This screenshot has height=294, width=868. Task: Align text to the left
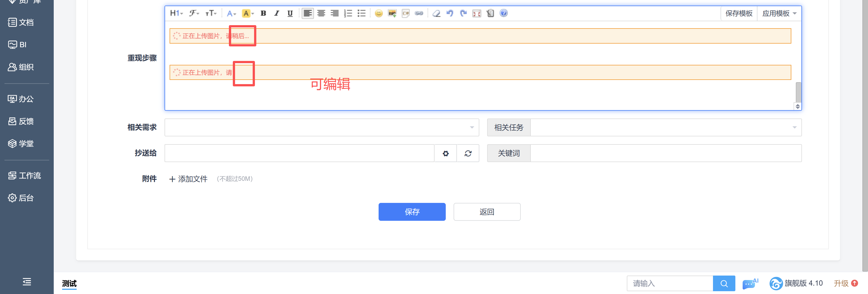[x=307, y=13]
